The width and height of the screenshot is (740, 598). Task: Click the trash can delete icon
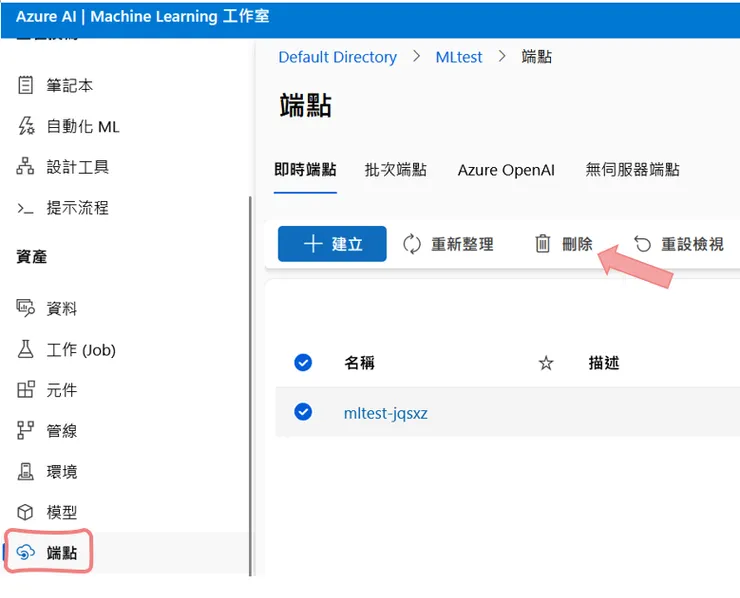click(542, 244)
